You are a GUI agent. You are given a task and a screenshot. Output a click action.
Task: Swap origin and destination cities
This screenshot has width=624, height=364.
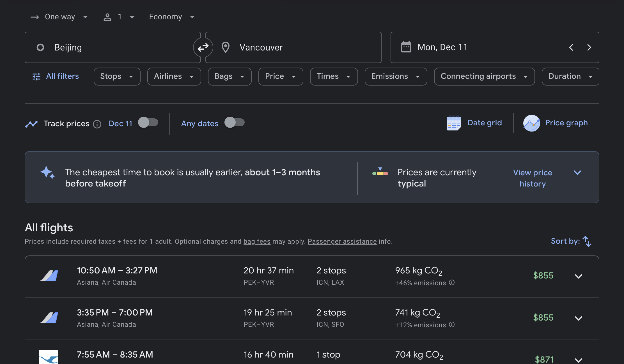point(203,47)
